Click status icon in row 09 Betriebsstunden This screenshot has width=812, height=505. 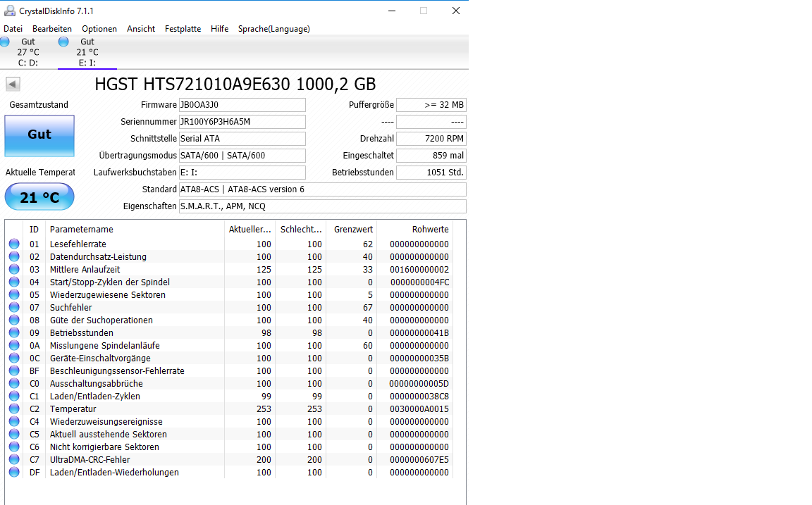tap(14, 332)
